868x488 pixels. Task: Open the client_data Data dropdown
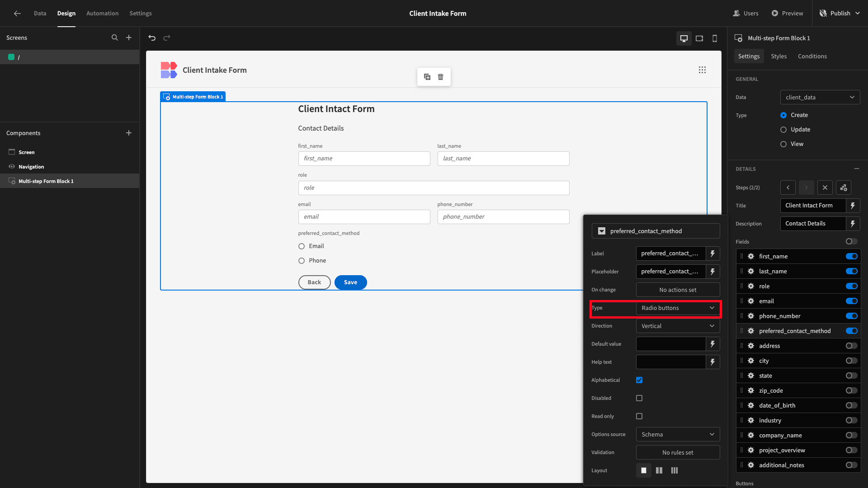pyautogui.click(x=820, y=97)
